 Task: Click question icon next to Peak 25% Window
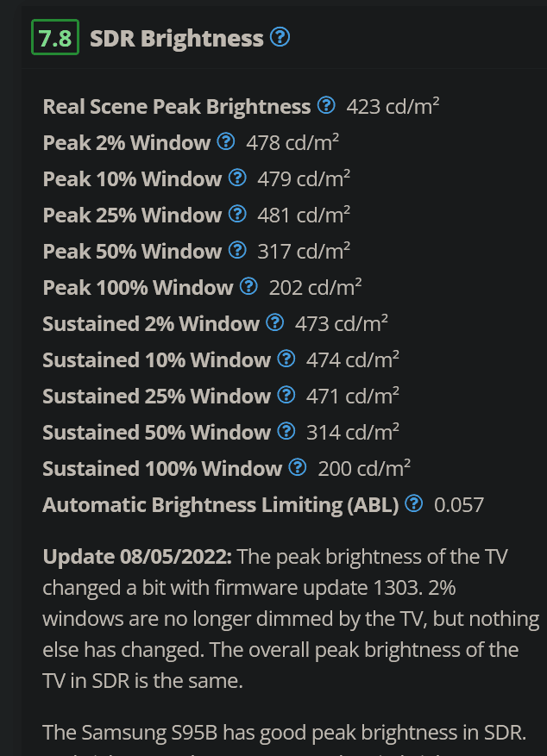(x=237, y=214)
